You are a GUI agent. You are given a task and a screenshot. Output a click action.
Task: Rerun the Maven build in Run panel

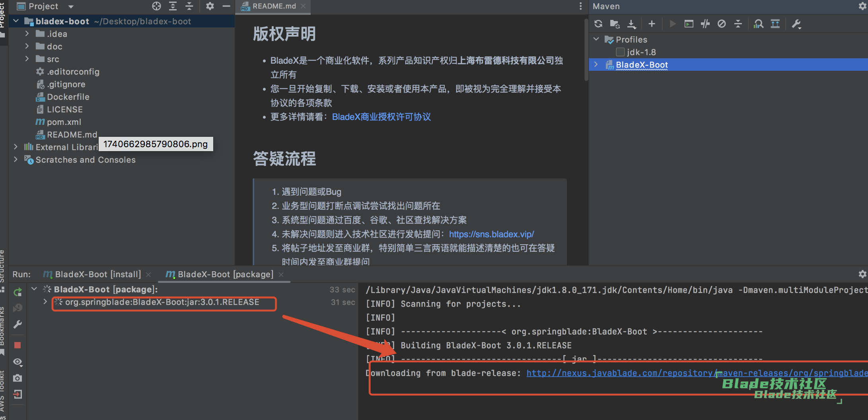pyautogui.click(x=18, y=292)
